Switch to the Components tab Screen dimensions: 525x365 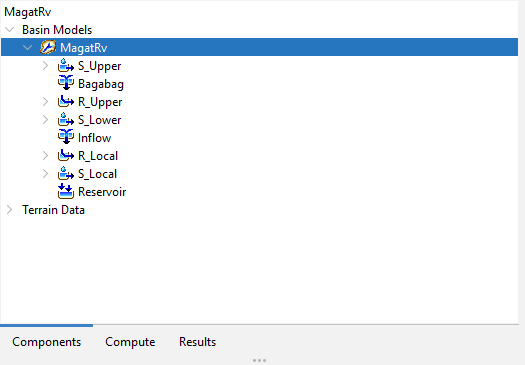[x=47, y=342]
